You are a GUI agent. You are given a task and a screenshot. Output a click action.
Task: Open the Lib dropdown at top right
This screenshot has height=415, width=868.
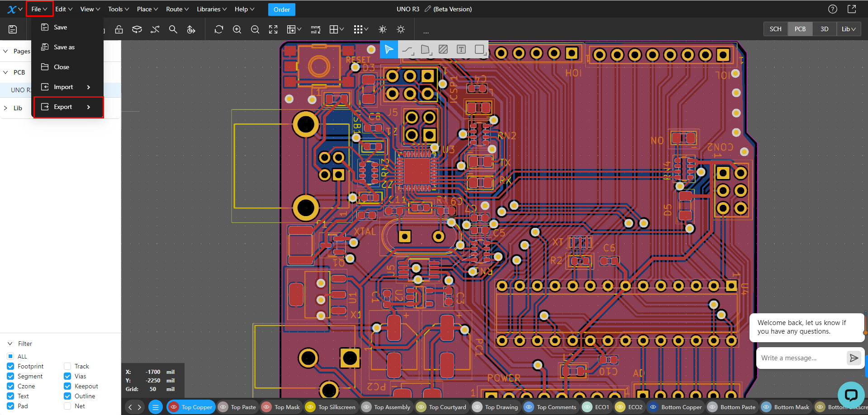point(849,29)
